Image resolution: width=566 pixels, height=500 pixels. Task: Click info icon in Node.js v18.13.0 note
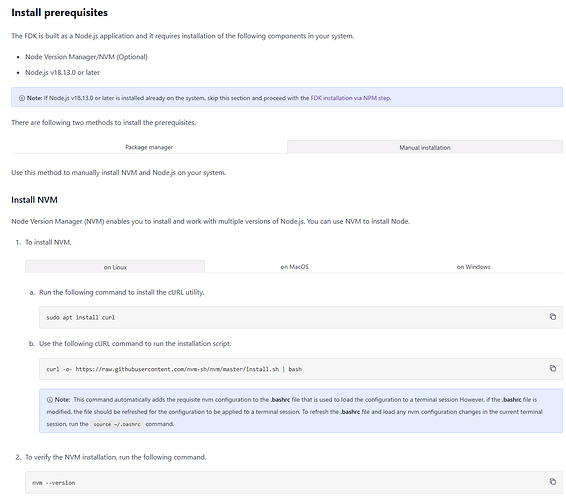click(22, 98)
